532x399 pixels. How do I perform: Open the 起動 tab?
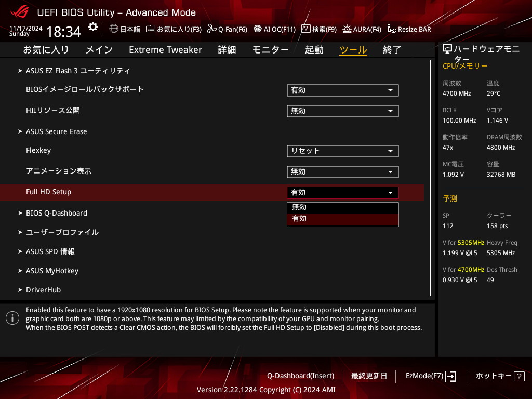click(314, 50)
